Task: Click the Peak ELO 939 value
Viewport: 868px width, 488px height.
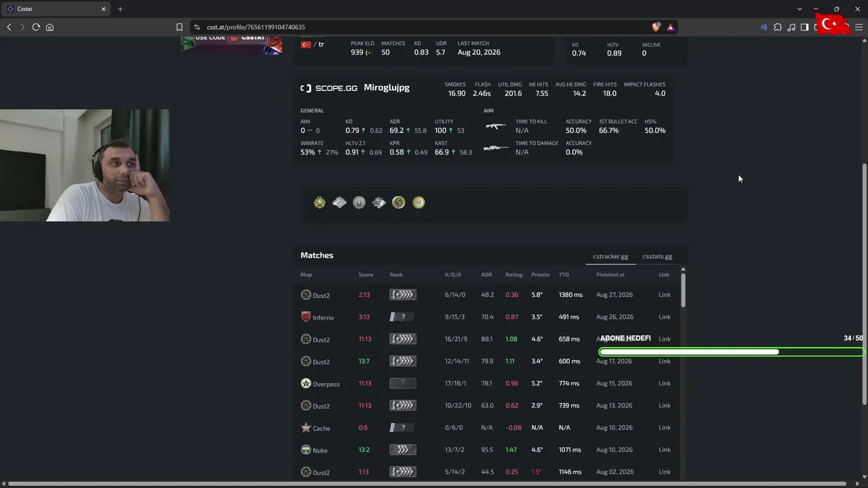Action: [357, 53]
